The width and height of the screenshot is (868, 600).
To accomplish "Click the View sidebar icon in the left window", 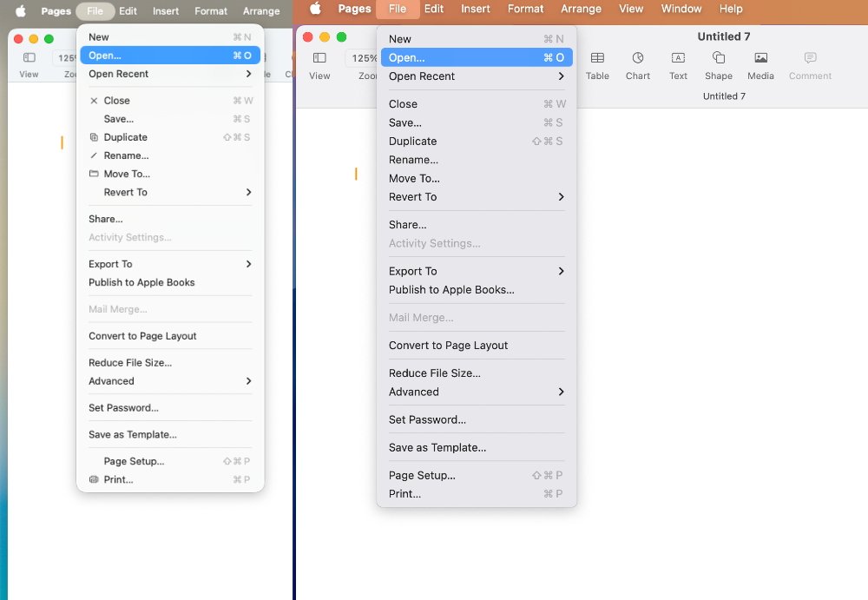I will coord(30,57).
